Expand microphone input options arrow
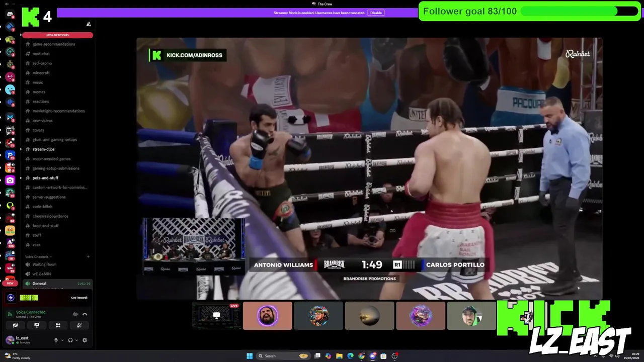 click(x=62, y=340)
